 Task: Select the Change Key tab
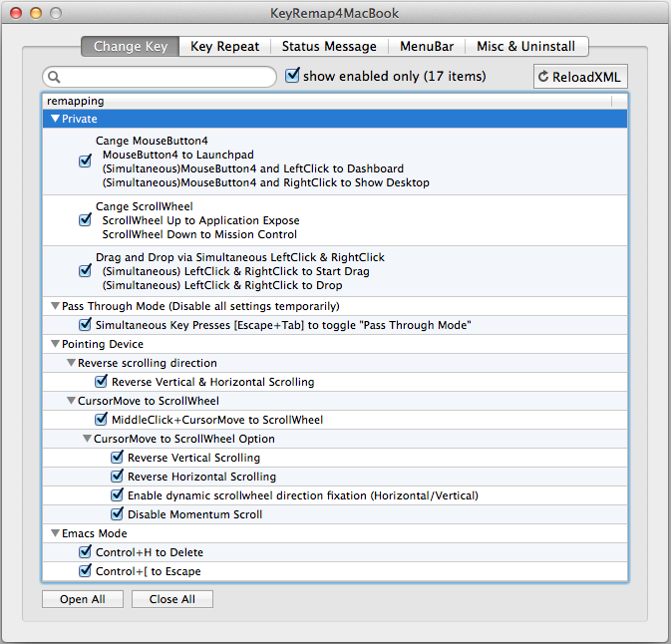(130, 46)
